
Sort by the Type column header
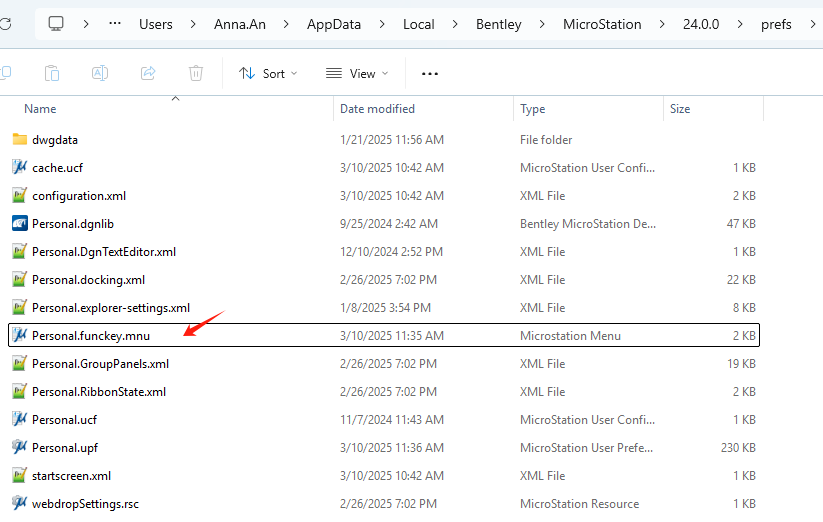533,109
